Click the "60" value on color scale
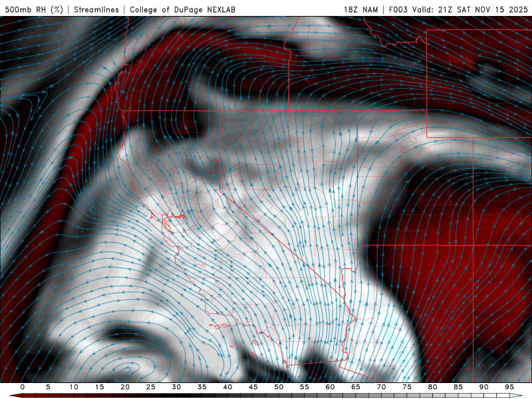532x399 pixels. click(330, 387)
